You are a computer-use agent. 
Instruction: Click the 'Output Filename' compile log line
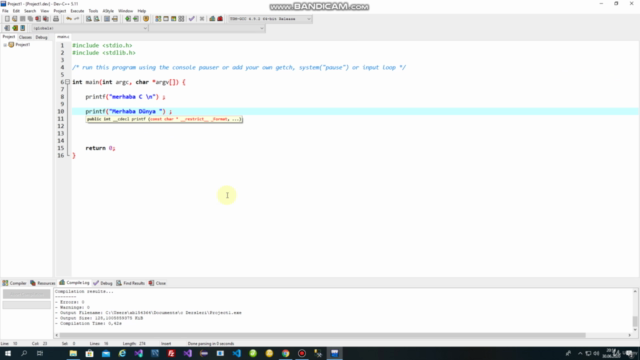[149, 313]
